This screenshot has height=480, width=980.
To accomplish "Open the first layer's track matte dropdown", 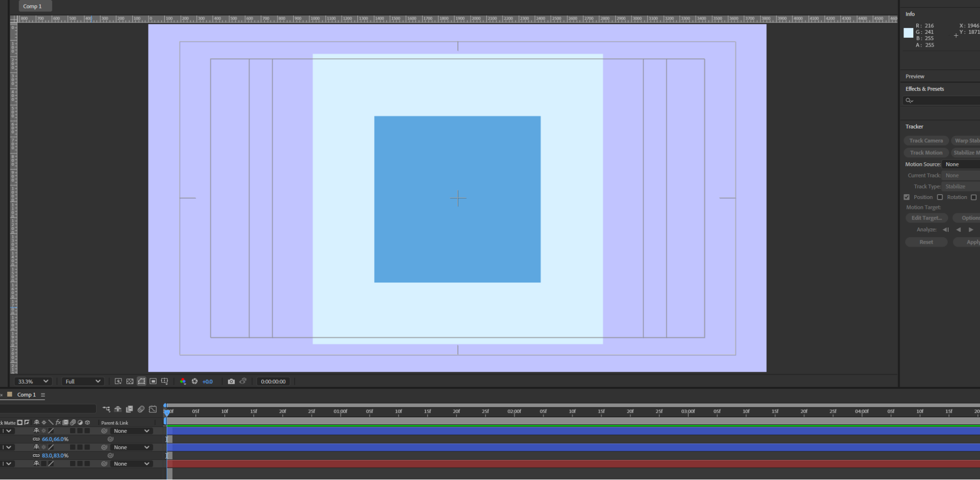I will tap(7, 431).
